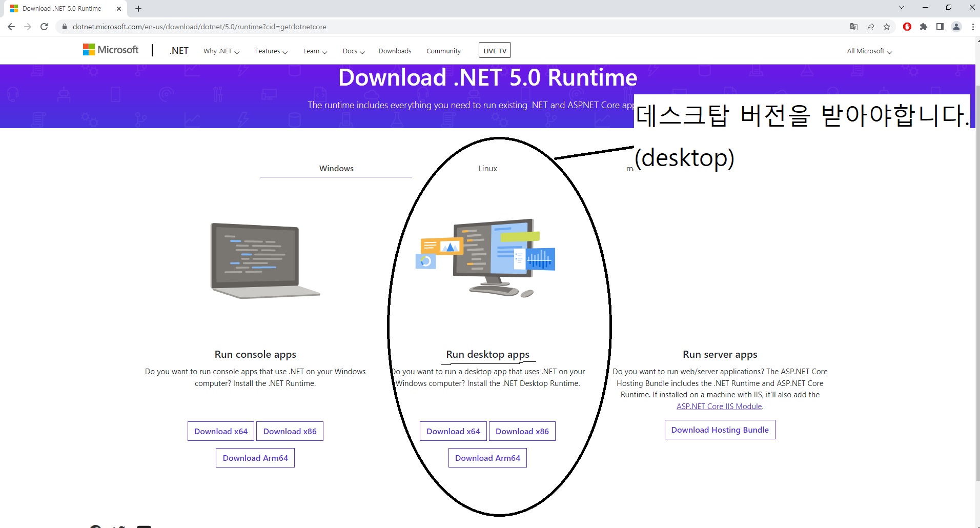
Task: Click the desktop monitor apps illustration
Action: pyautogui.click(x=485, y=258)
